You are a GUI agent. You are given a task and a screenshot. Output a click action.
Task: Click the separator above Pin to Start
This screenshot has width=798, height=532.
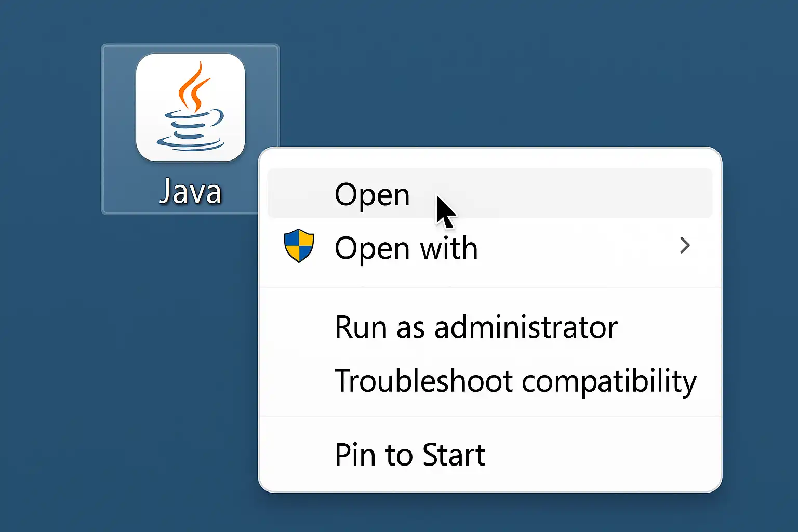(x=489, y=416)
